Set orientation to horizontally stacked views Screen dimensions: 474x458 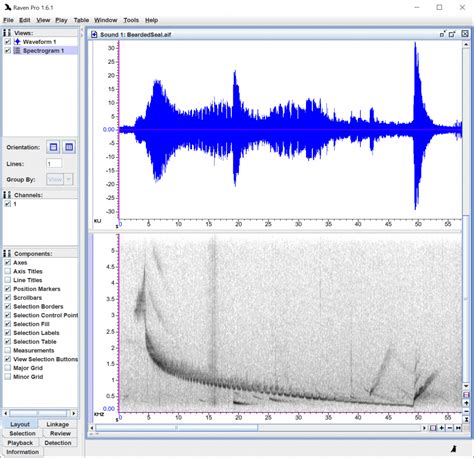[x=53, y=147]
